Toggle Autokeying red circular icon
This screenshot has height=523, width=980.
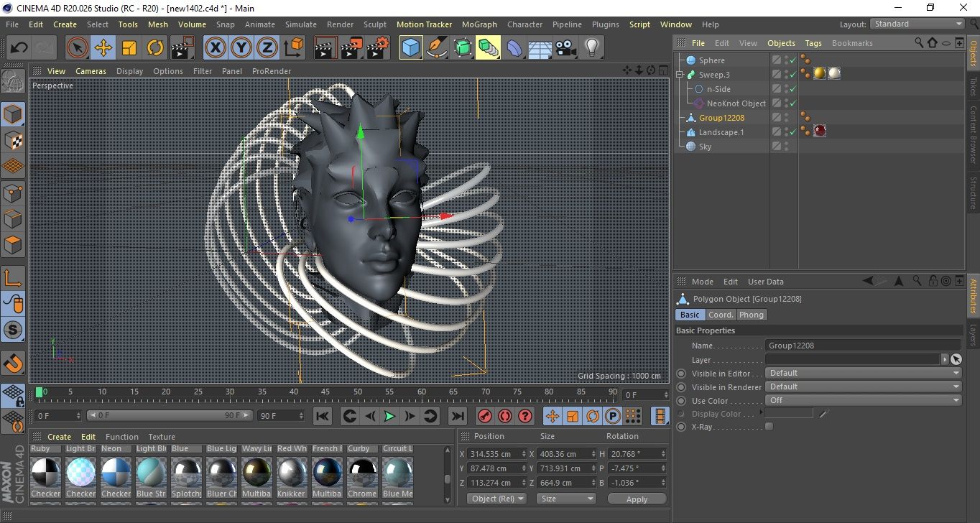point(505,416)
